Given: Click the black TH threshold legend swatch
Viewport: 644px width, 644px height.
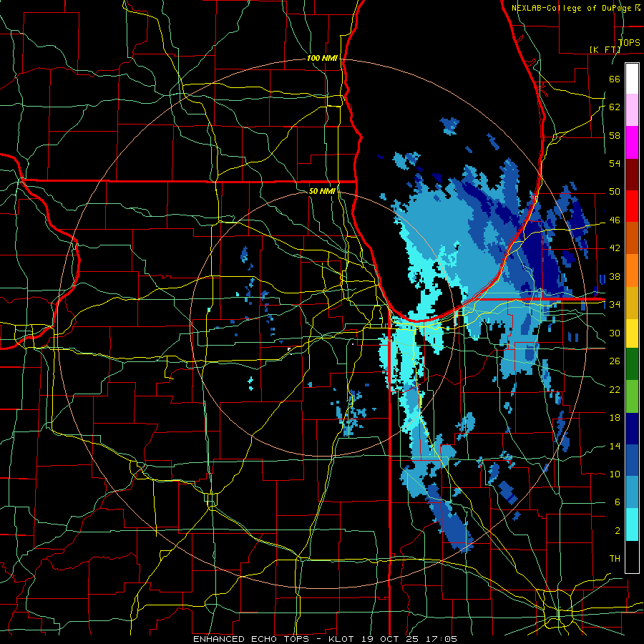Looking at the screenshot, I should coord(632,557).
